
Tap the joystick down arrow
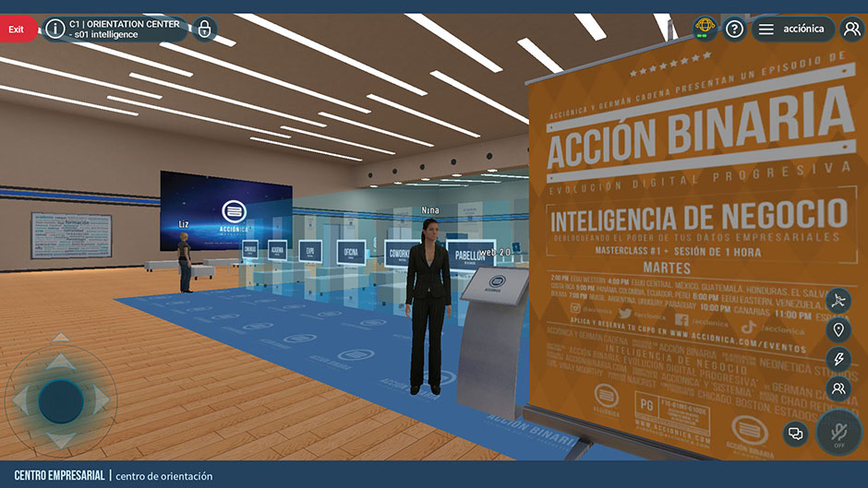(x=60, y=440)
